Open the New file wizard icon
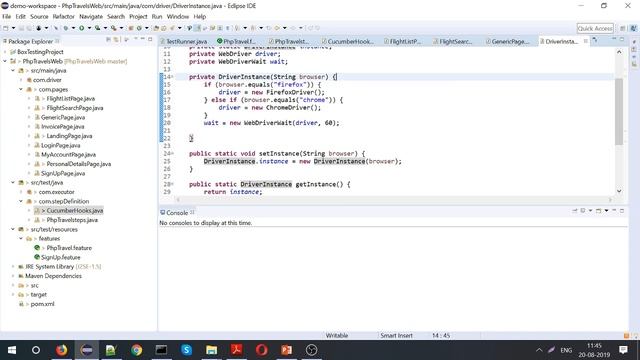Viewport: 640px width, 360px height. click(x=6, y=28)
